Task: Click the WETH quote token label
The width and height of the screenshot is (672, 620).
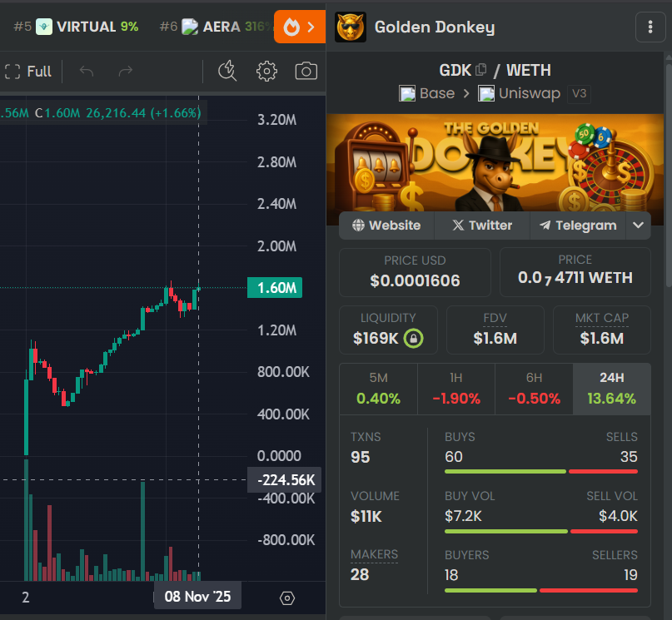Action: pos(529,70)
